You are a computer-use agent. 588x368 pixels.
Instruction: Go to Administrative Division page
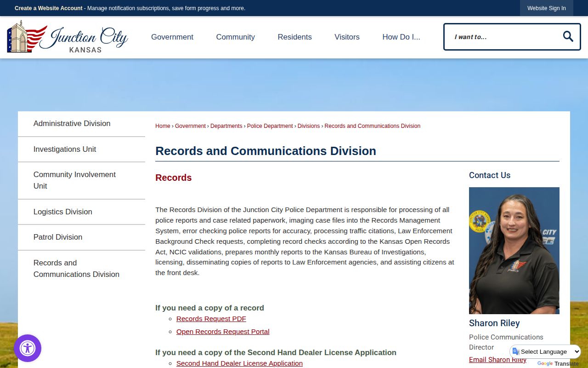click(x=81, y=124)
